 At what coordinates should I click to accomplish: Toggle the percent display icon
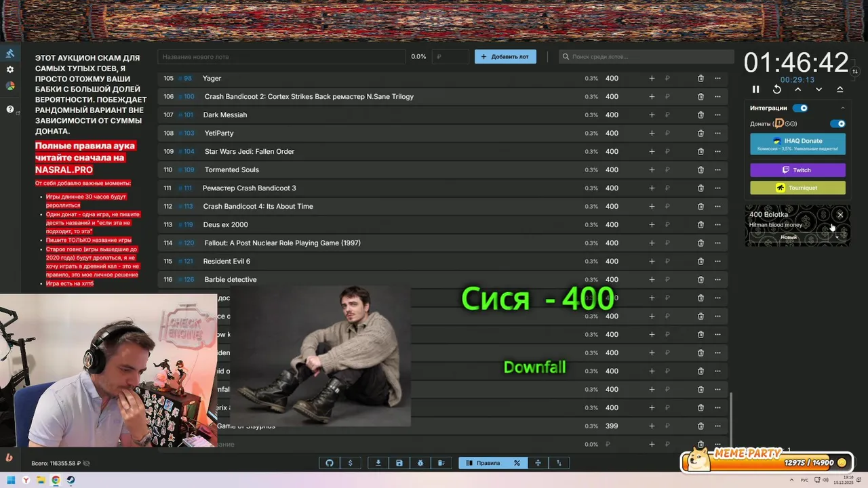(517, 463)
